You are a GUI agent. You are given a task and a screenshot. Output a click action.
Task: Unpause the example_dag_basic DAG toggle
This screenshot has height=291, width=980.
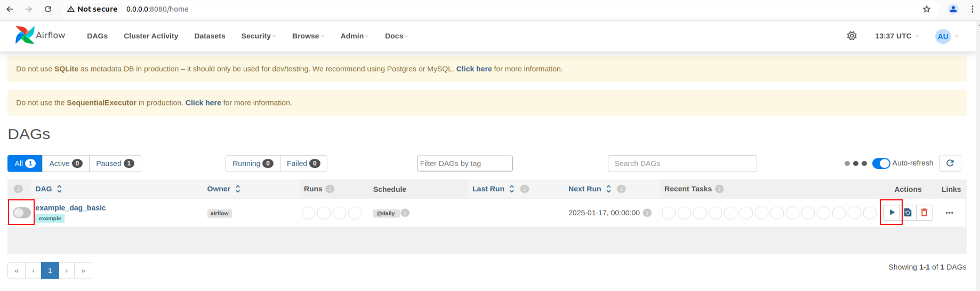(22, 213)
